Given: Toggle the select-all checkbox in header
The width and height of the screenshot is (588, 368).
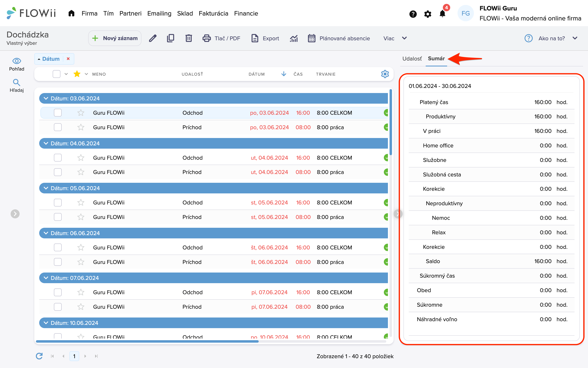Looking at the screenshot, I should pos(56,74).
